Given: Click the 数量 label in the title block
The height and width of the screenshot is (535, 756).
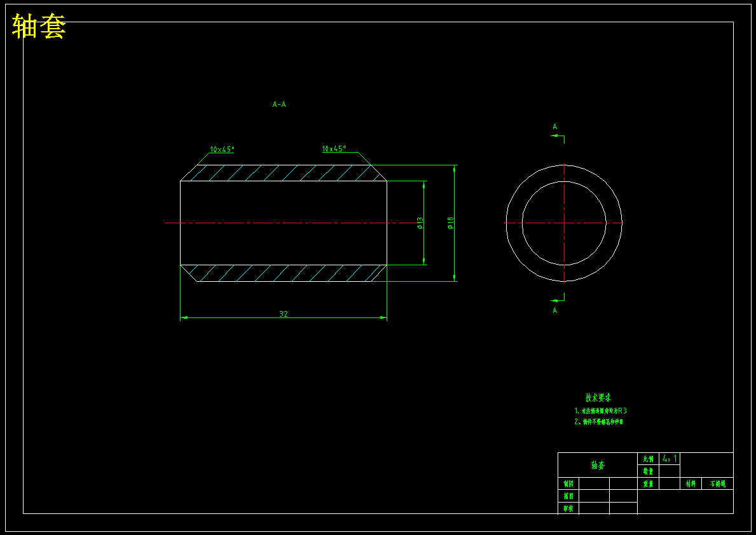Looking at the screenshot, I should click(x=649, y=471).
